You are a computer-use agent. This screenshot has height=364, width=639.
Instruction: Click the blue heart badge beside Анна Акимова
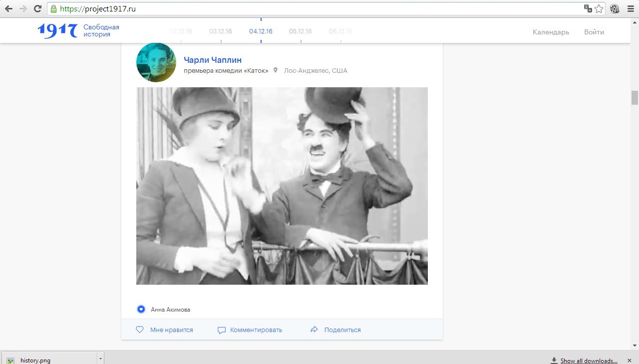(141, 309)
